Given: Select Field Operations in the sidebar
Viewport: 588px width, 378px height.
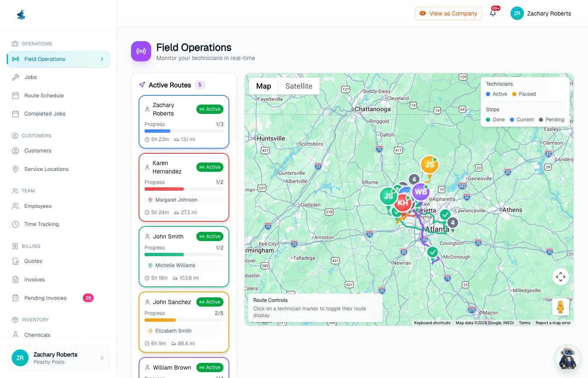Looking at the screenshot, I should [x=45, y=59].
